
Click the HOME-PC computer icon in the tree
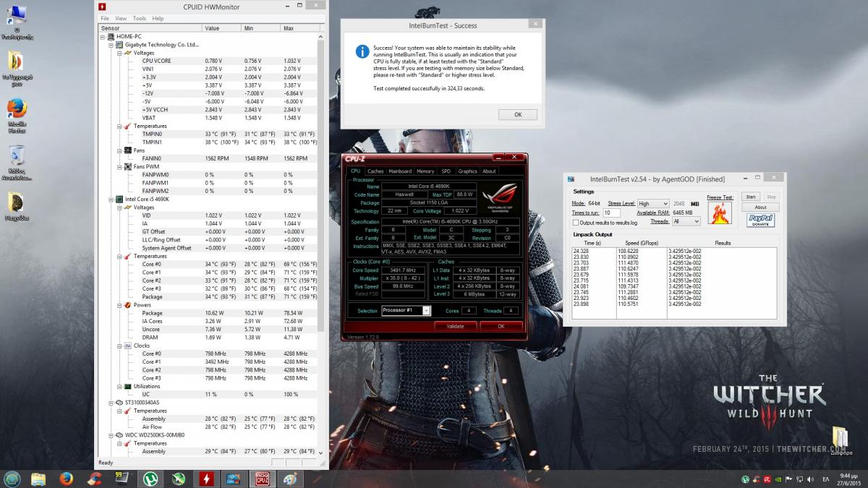[110, 36]
